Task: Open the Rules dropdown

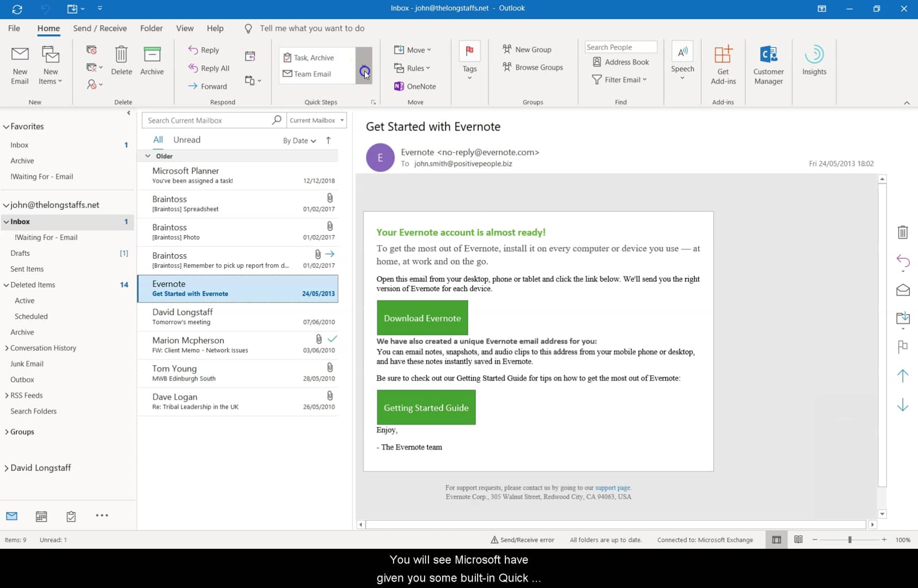Action: 412,68
